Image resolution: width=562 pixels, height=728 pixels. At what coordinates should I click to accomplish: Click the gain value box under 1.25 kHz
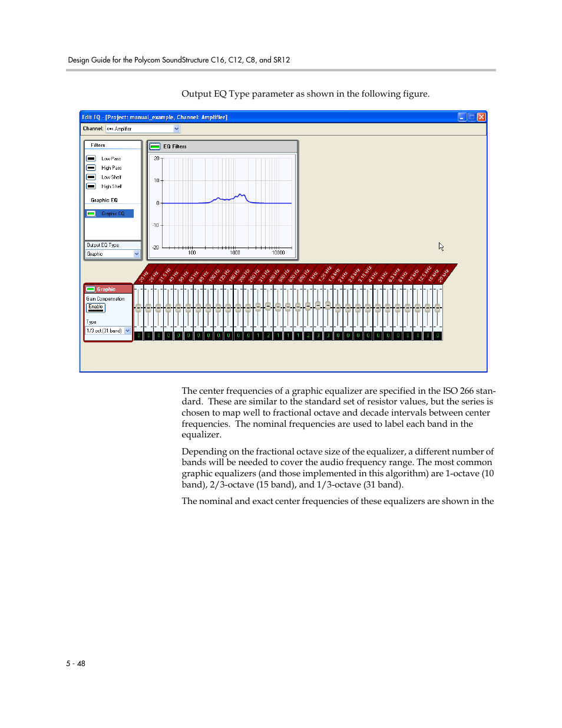[x=318, y=335]
